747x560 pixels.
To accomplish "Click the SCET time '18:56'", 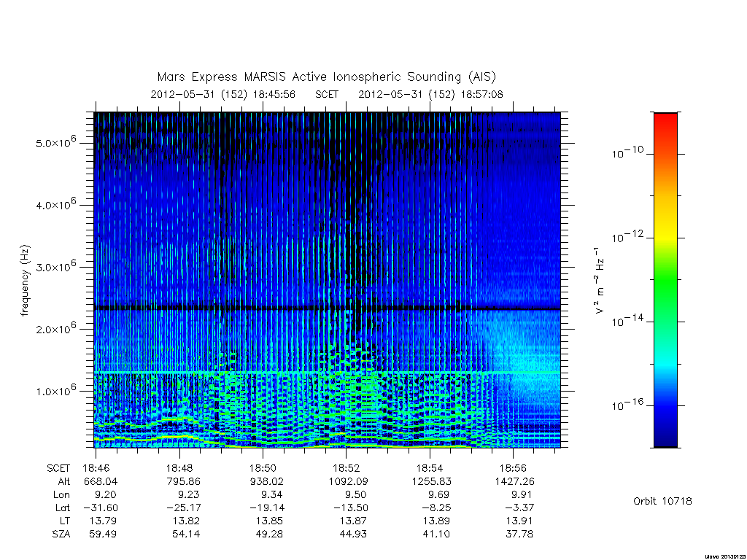I will (513, 468).
